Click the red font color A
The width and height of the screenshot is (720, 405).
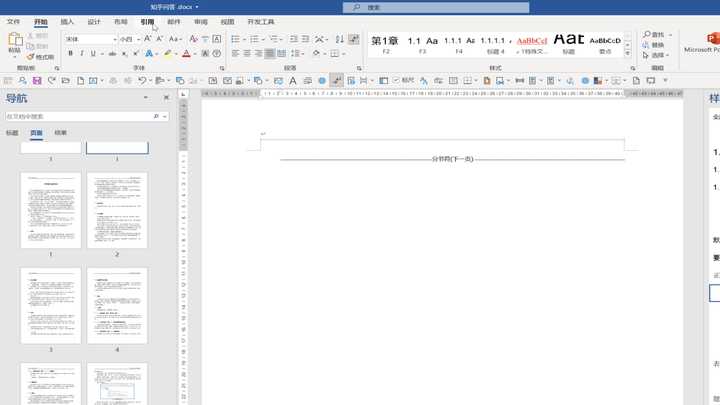pyautogui.click(x=186, y=54)
